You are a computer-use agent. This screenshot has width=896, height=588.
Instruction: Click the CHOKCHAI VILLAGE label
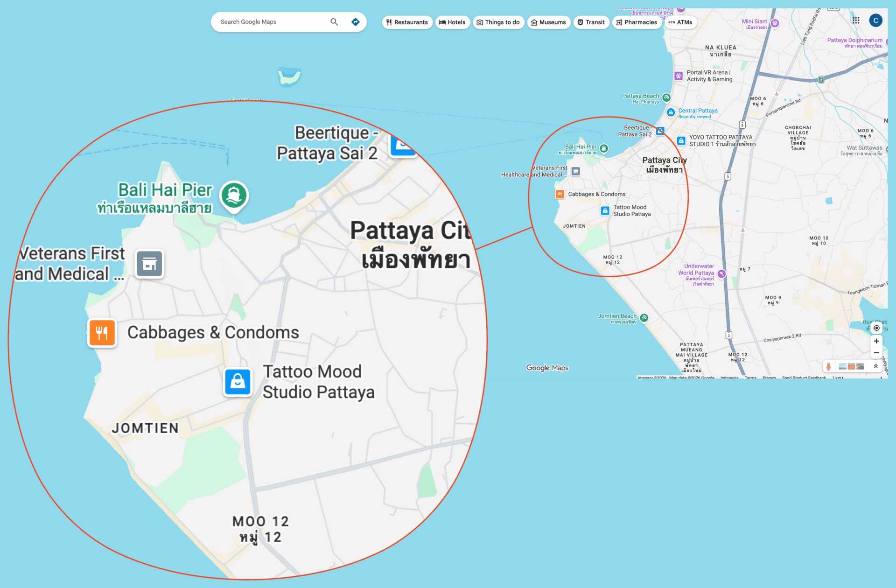pyautogui.click(x=798, y=138)
